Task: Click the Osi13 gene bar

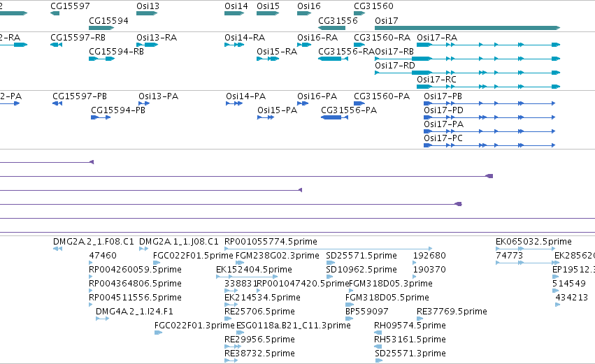Action: 147,13
